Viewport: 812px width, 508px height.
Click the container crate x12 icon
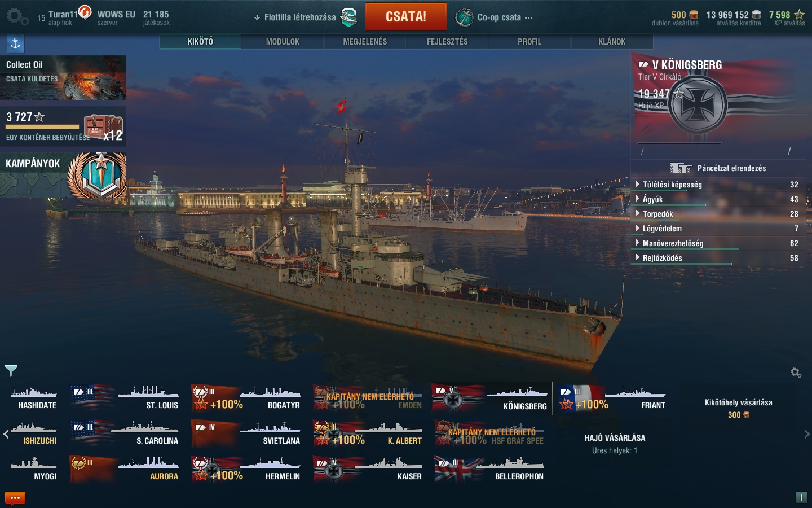point(103,128)
